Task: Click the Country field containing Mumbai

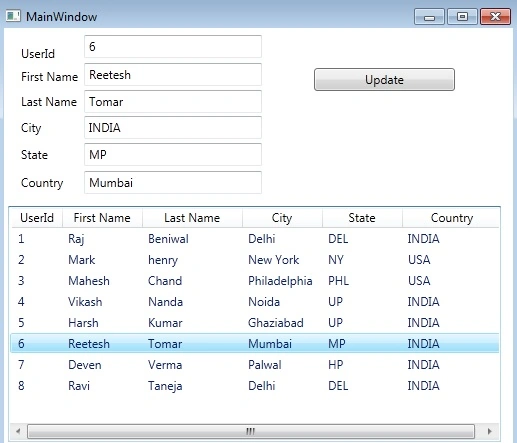Action: coord(173,183)
